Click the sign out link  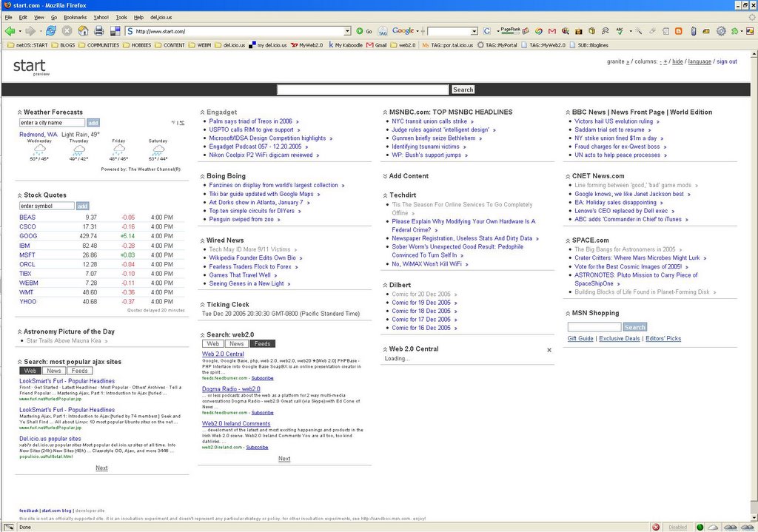pos(727,62)
